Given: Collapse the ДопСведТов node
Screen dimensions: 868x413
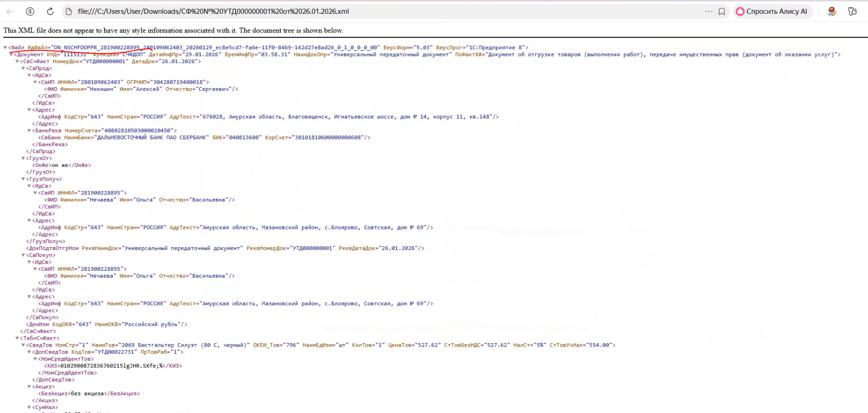Looking at the screenshot, I should (x=29, y=352).
